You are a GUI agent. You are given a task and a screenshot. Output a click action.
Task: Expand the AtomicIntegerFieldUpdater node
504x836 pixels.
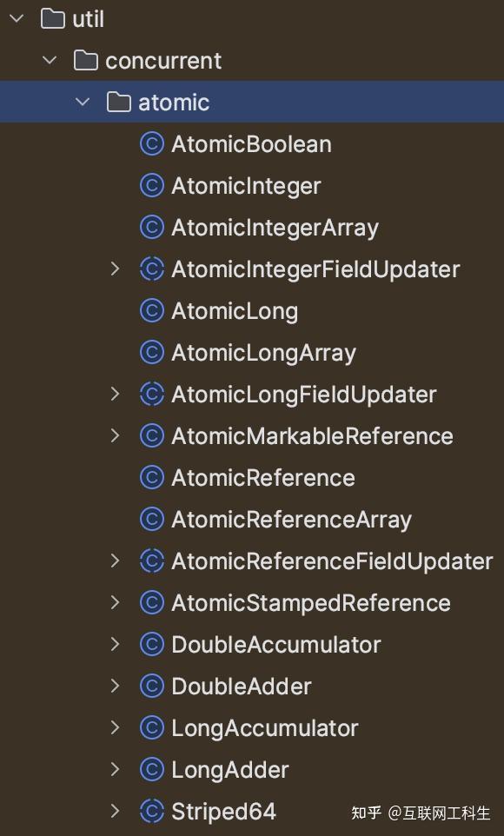(116, 269)
